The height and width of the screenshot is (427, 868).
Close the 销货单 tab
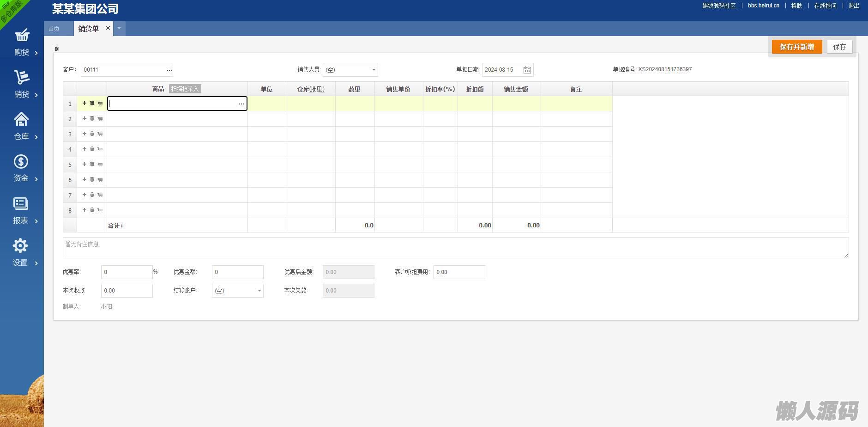(108, 28)
